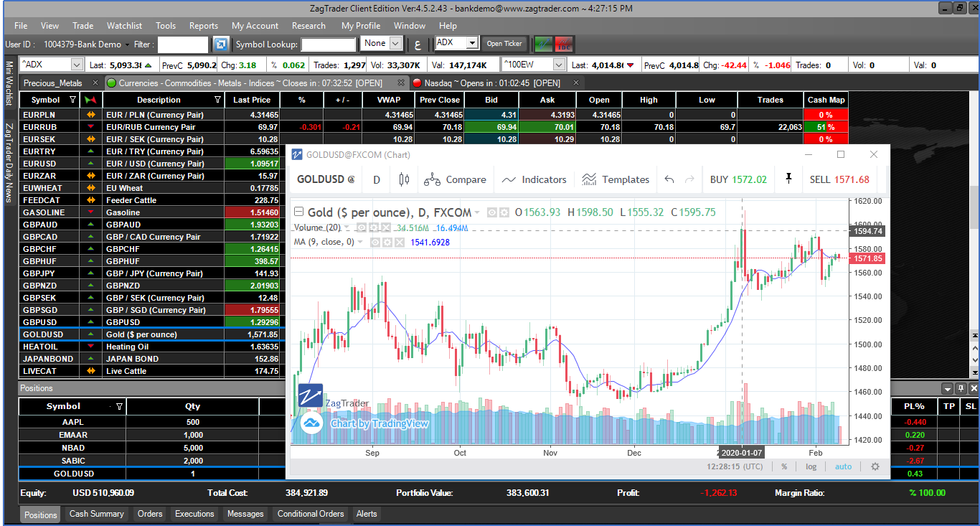980x526 pixels.
Task: Toggle visibility of Volume indicator
Action: click(362, 227)
